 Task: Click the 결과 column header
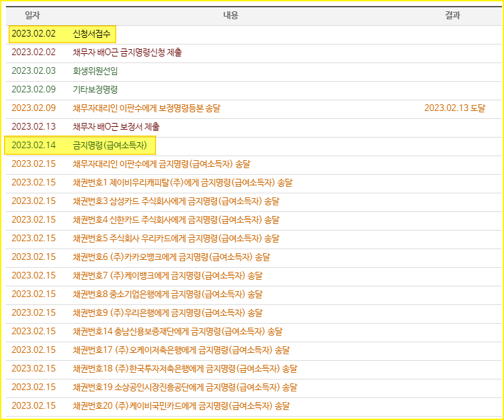coord(453,15)
